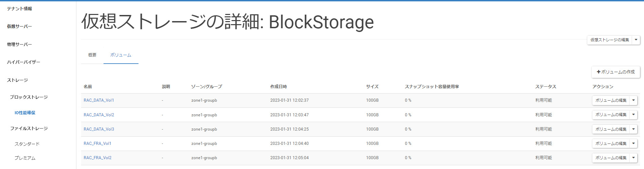Image resolution: width=644 pixels, height=169 pixels.
Task: Click ボリュームの編集 for RAC_DATA_Vol2
Action: pyautogui.click(x=611, y=115)
